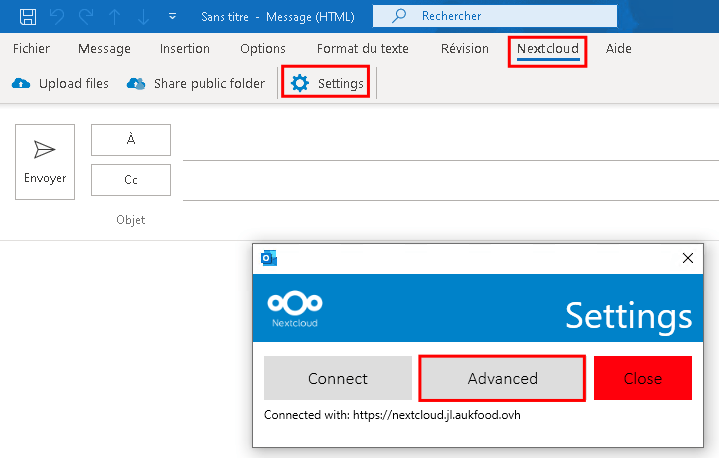Click the next item down arrow

click(x=144, y=17)
